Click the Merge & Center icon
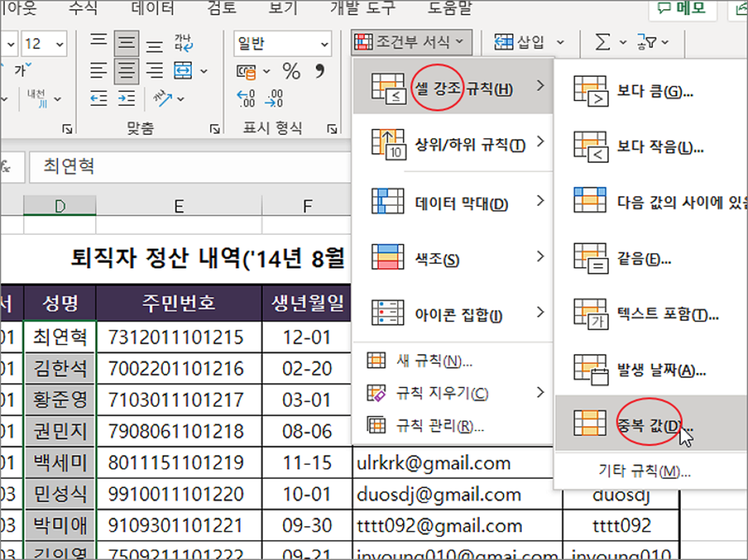 (x=183, y=71)
